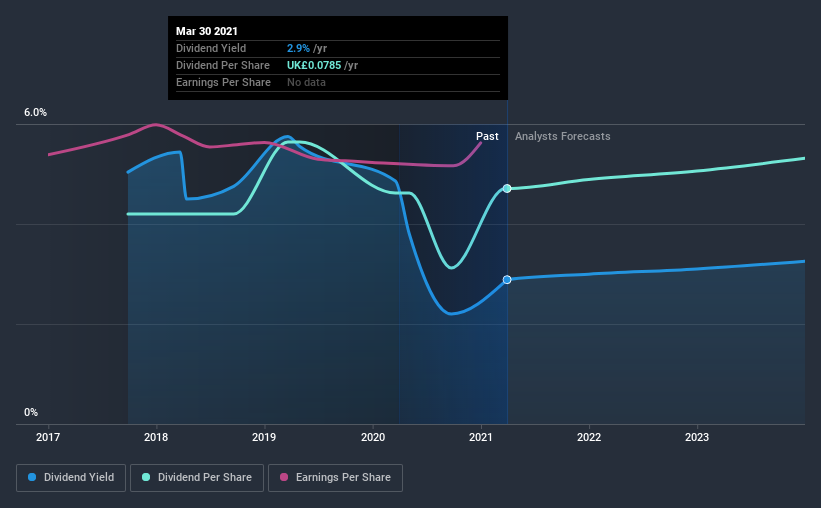Click the Mar 30 2021 tooltip date
Viewport: 821px width, 508px height.
[207, 31]
